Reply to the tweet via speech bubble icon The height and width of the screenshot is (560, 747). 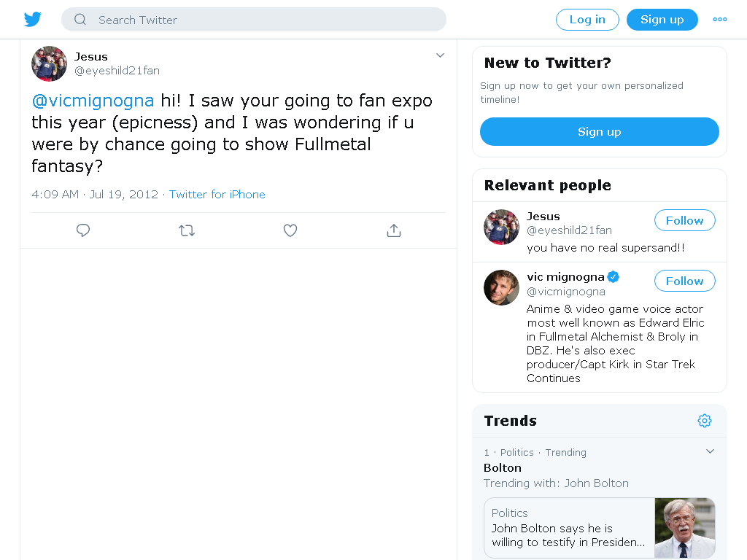[83, 230]
